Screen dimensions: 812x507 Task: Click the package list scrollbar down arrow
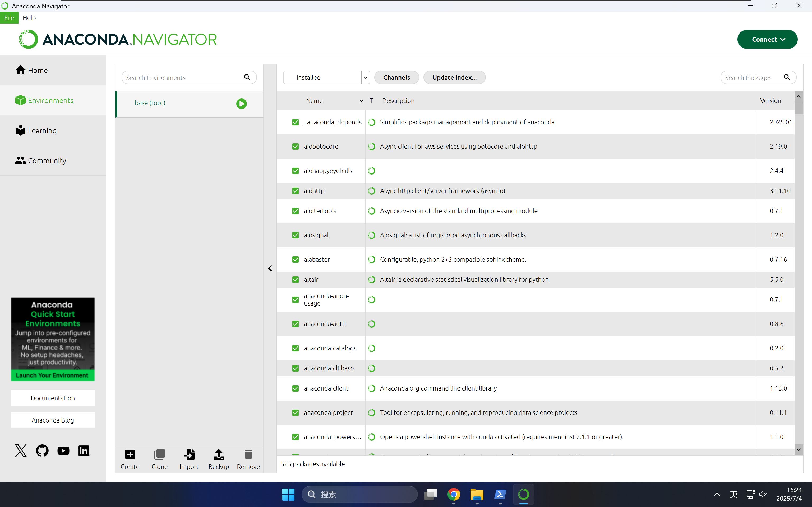click(x=799, y=450)
